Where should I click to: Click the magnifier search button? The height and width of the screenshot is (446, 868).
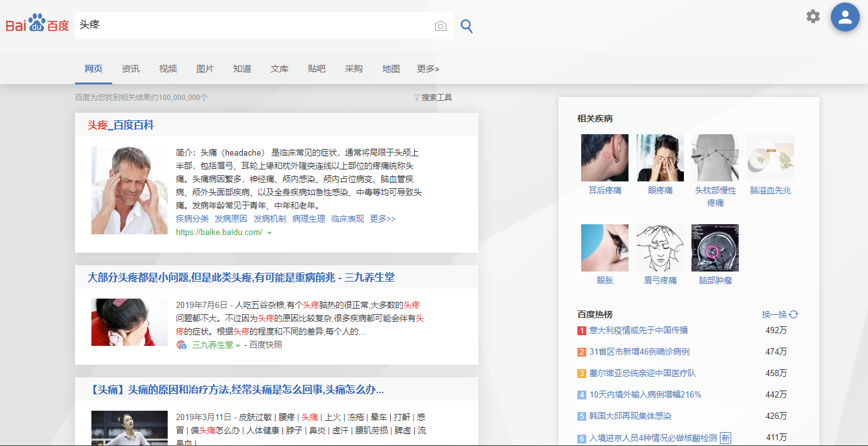pyautogui.click(x=466, y=26)
